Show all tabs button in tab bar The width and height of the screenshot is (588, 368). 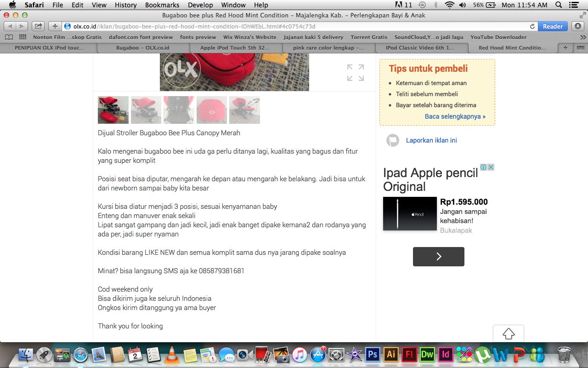click(x=580, y=48)
